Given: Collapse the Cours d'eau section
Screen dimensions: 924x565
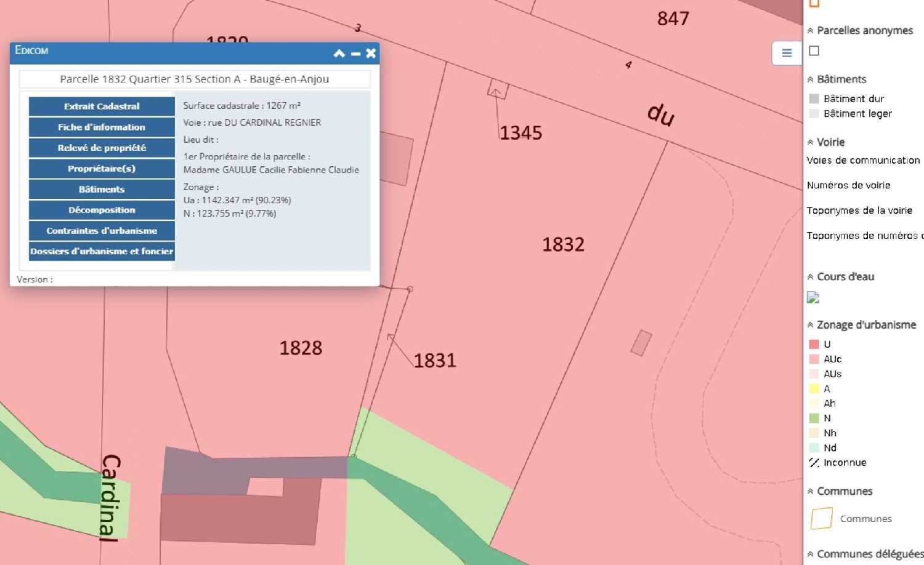Looking at the screenshot, I should (811, 277).
